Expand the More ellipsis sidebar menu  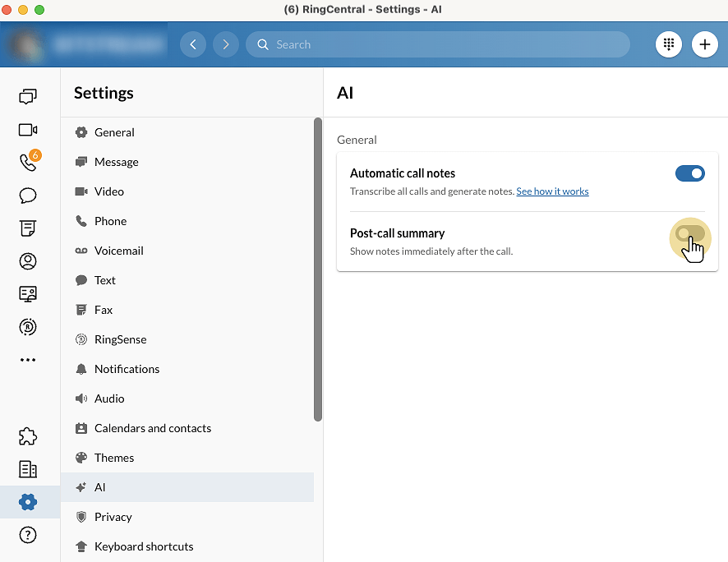[28, 360]
